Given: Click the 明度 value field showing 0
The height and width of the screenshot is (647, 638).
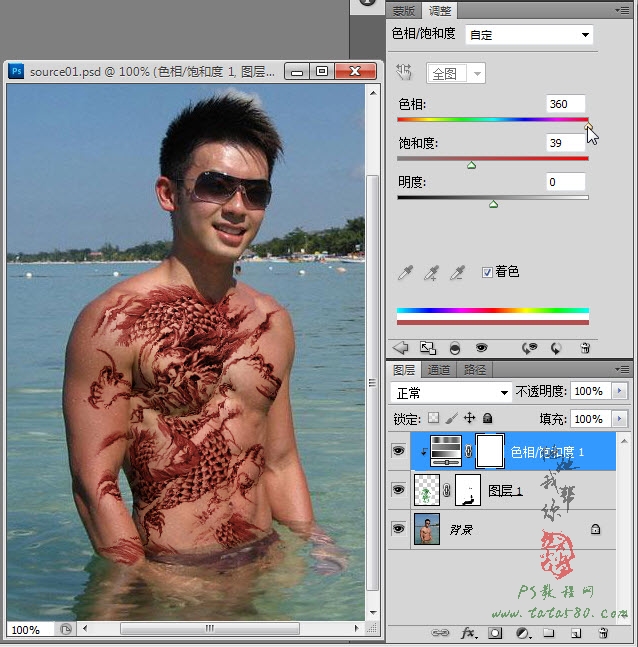Looking at the screenshot, I should (565, 182).
